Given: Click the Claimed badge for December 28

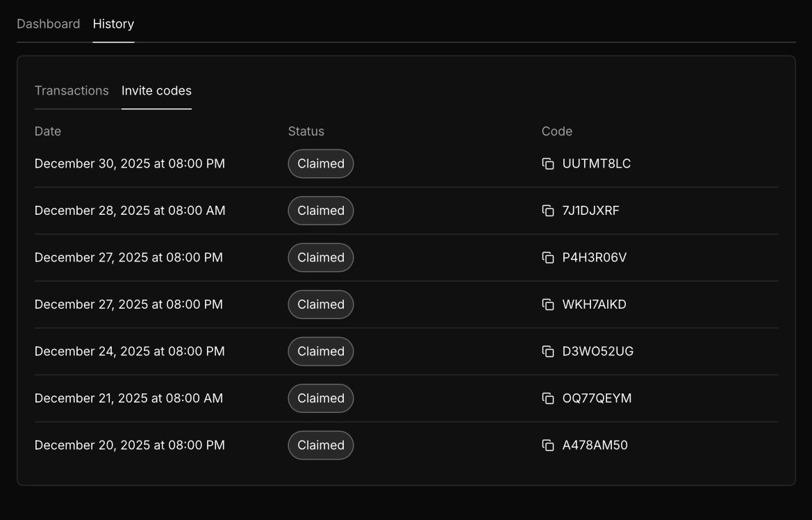Looking at the screenshot, I should tap(320, 211).
